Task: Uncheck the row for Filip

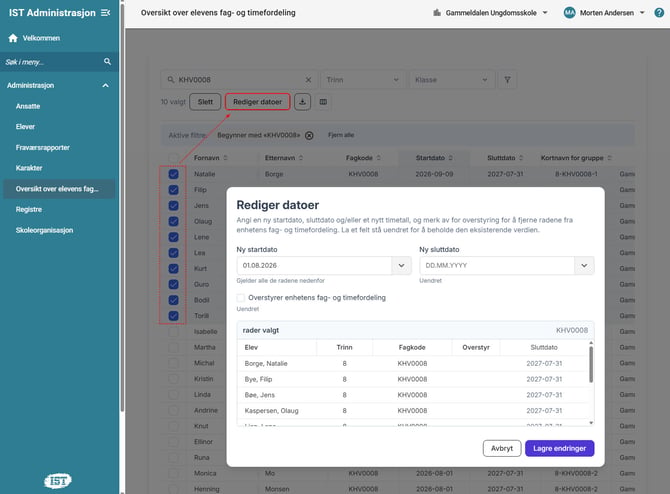Action: 173,190
